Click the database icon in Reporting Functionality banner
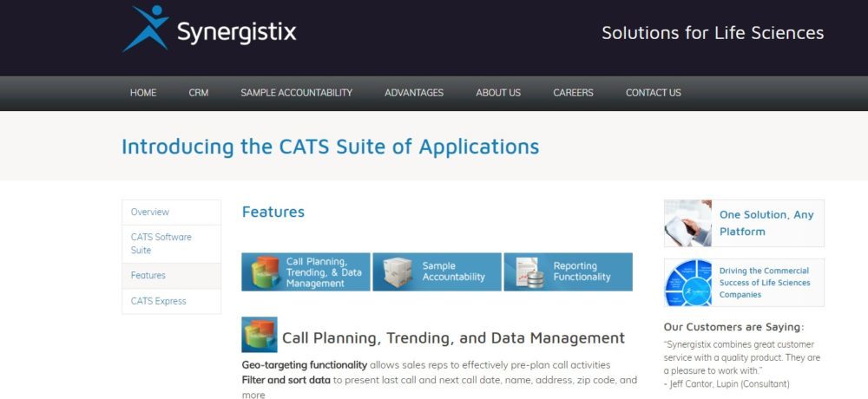 [x=528, y=272]
